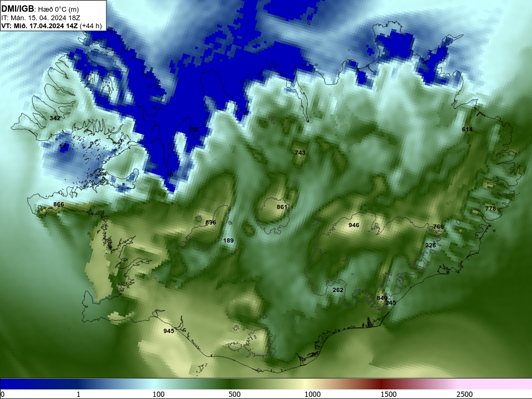This screenshot has width=532, height=399.
Task: Click the 226 value on the map
Action: click(x=430, y=245)
